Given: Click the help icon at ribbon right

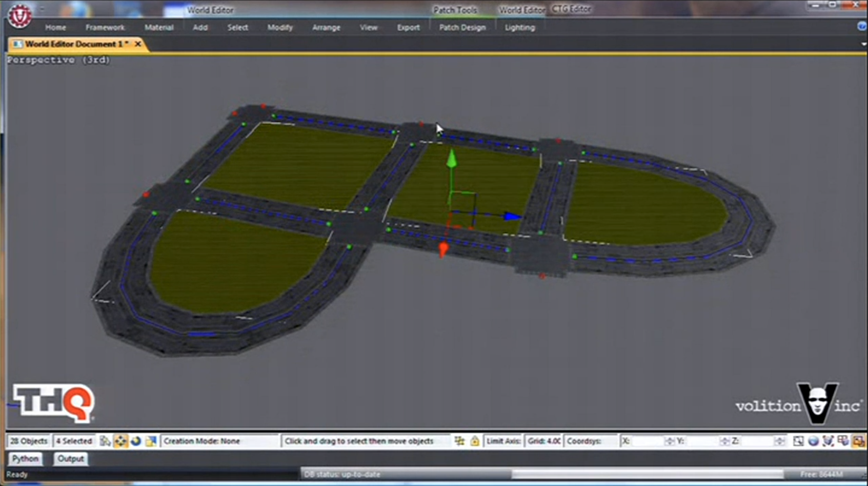Looking at the screenshot, I should [862, 26].
